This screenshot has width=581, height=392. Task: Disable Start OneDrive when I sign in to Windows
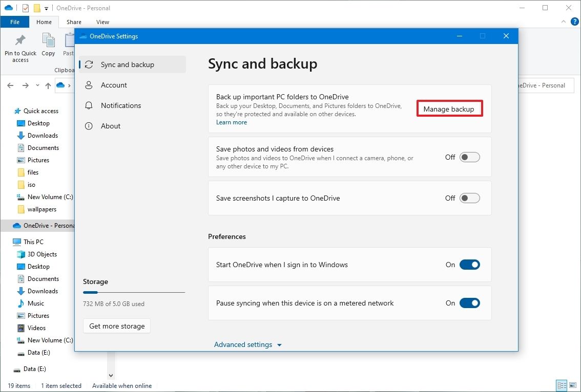[x=469, y=265]
